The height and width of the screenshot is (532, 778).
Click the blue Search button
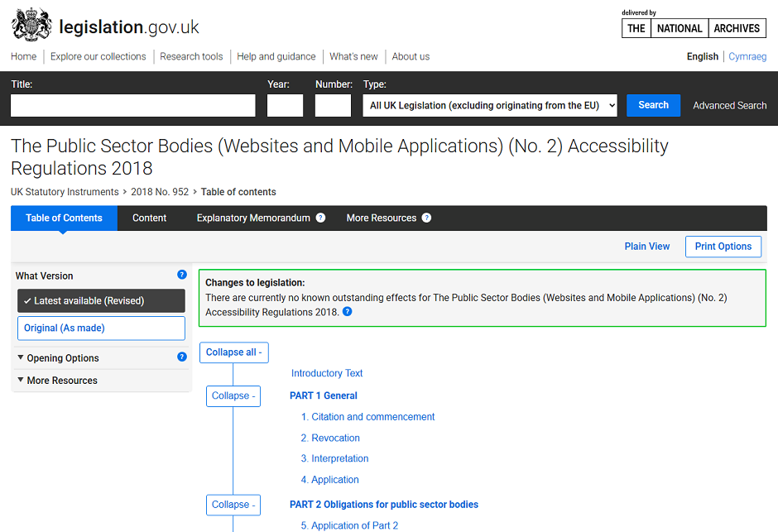coord(653,105)
